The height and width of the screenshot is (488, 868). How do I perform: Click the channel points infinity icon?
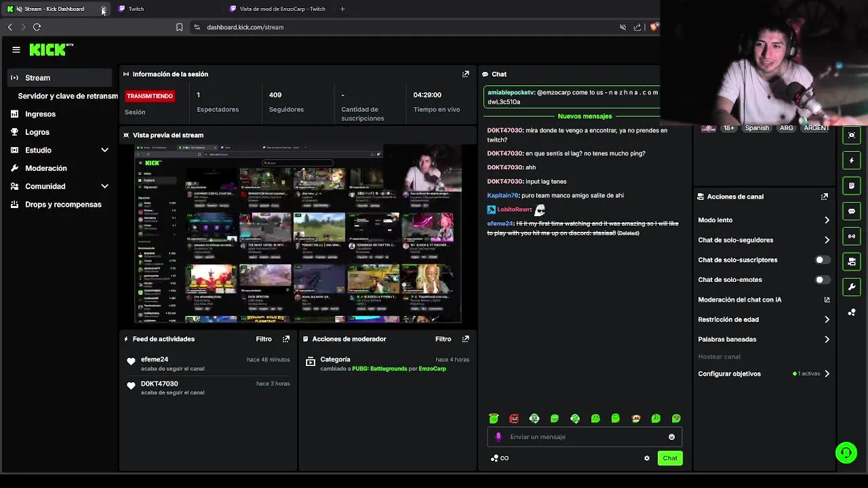pos(499,458)
